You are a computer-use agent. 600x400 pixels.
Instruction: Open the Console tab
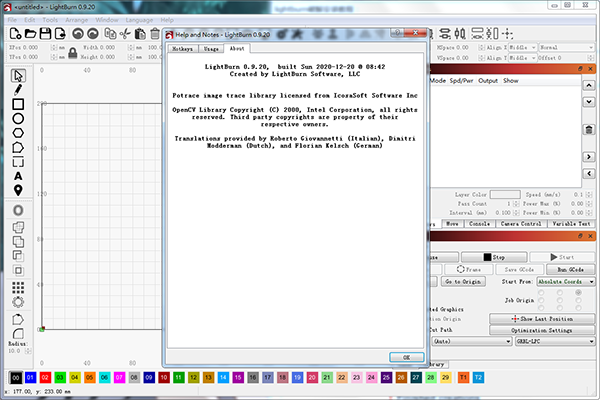point(479,224)
